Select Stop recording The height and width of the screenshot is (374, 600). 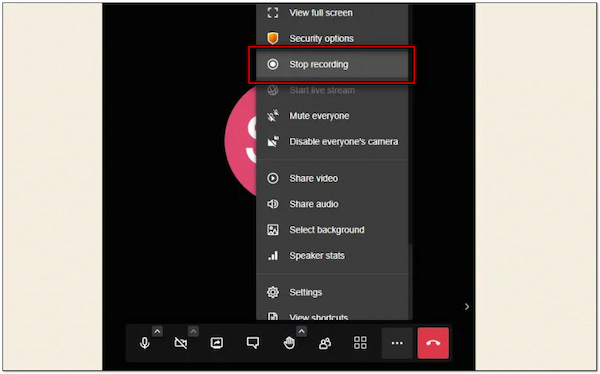[x=332, y=64]
